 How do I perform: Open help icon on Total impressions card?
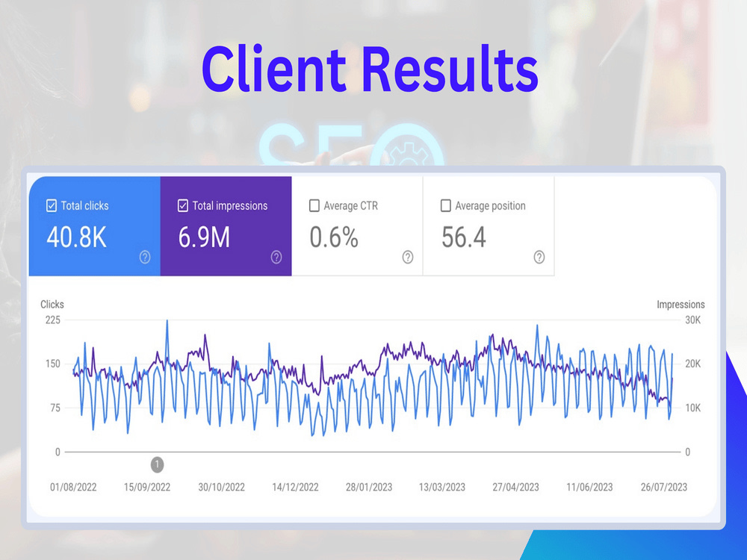276,257
